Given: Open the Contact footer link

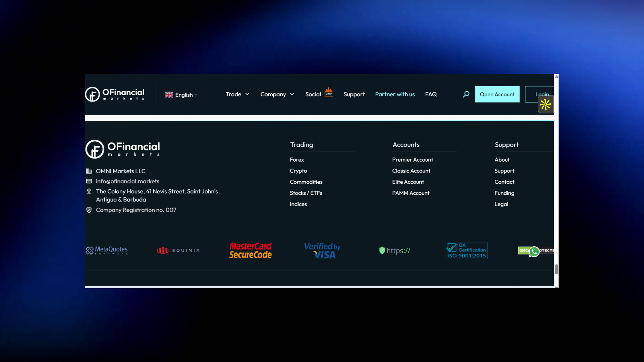Looking at the screenshot, I should 504,182.
